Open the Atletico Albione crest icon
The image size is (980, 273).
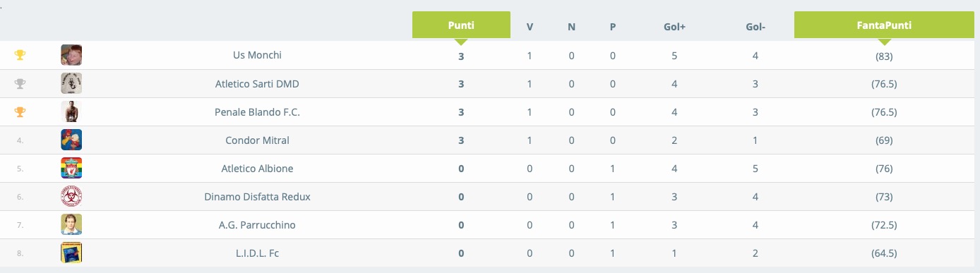71,169
